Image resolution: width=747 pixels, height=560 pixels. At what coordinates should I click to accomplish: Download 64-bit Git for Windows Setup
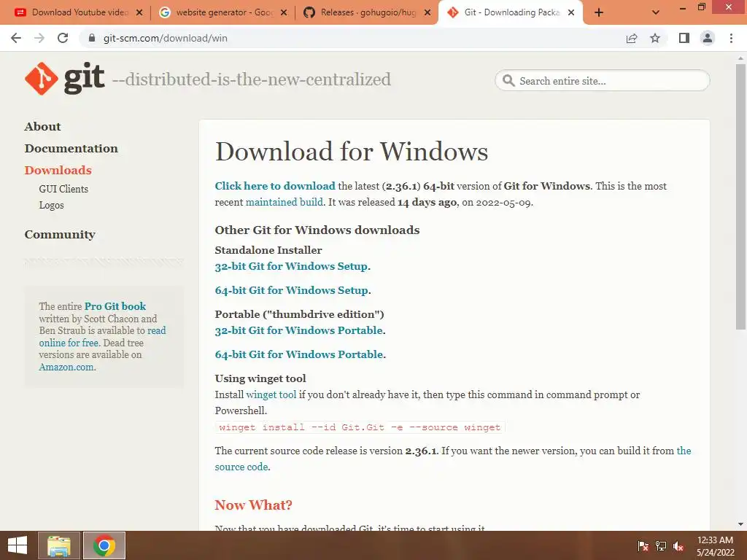pyautogui.click(x=292, y=290)
